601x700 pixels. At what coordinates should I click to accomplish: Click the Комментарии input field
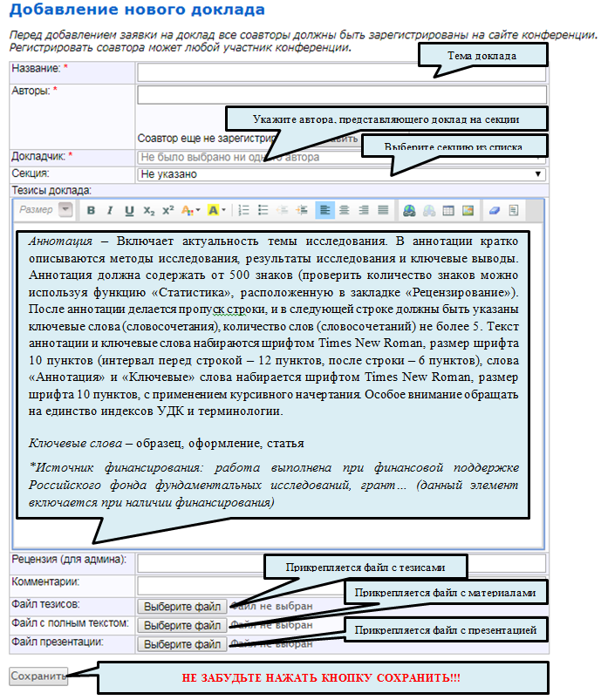click(341, 586)
